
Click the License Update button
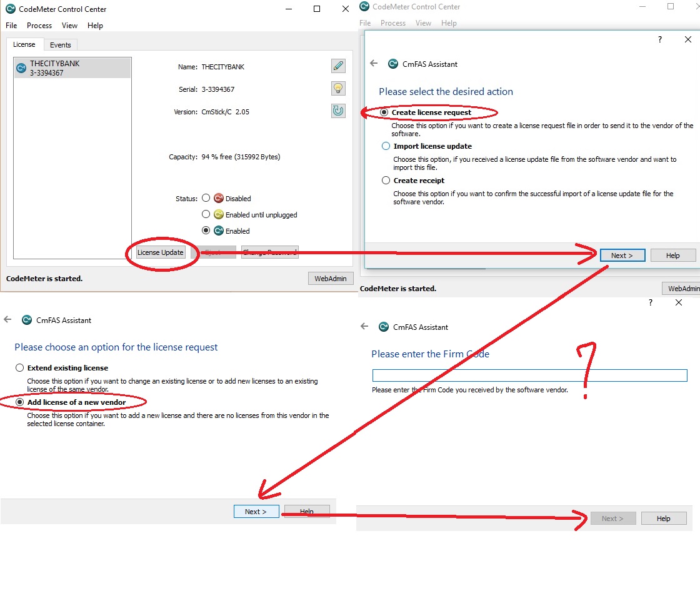pyautogui.click(x=160, y=252)
